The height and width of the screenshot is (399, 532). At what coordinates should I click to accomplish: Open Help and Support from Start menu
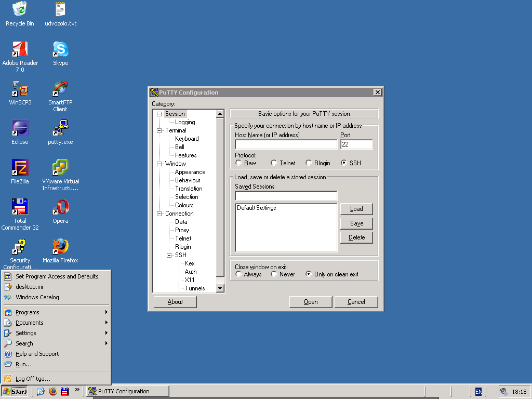point(56,354)
